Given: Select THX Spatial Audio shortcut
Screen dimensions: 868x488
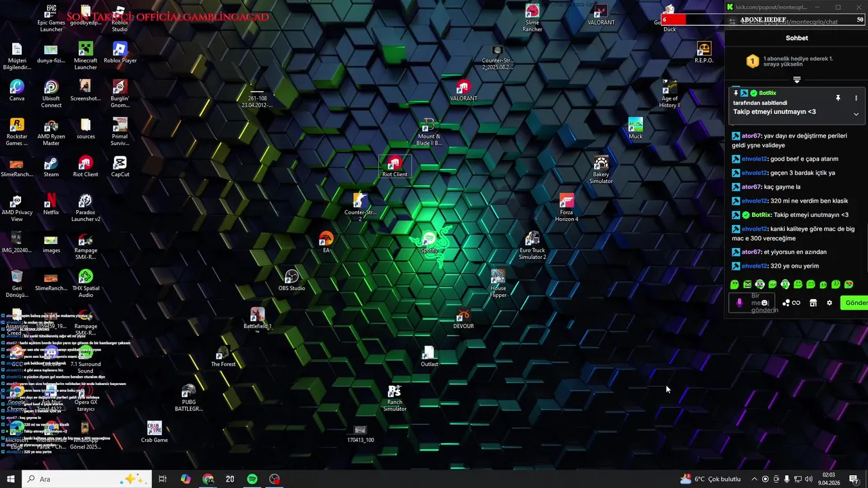Looking at the screenshot, I should (x=85, y=284).
